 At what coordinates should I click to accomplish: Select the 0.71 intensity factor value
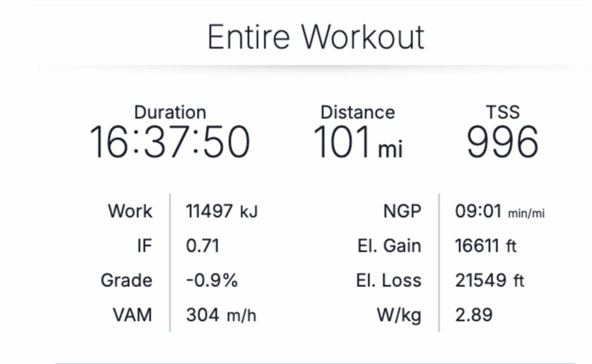coord(202,246)
